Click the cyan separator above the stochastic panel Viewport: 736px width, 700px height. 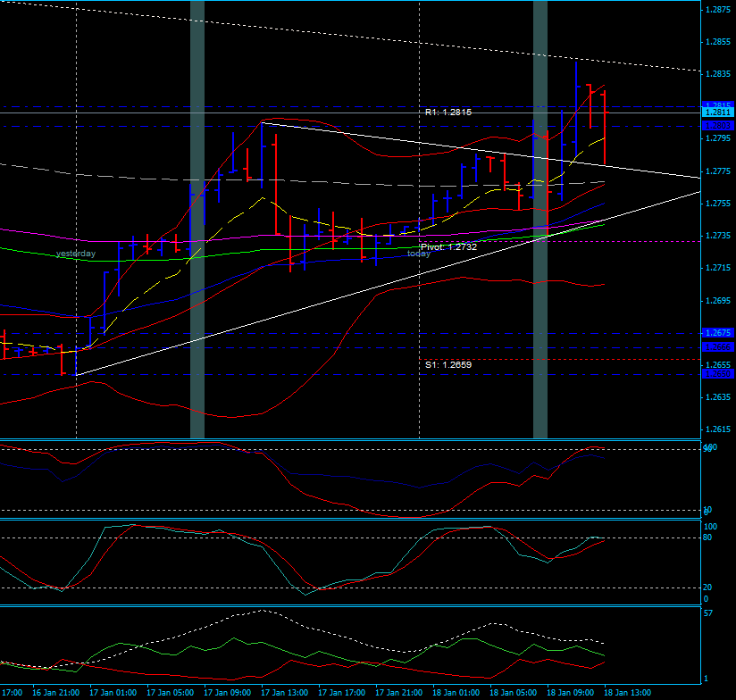[357, 519]
